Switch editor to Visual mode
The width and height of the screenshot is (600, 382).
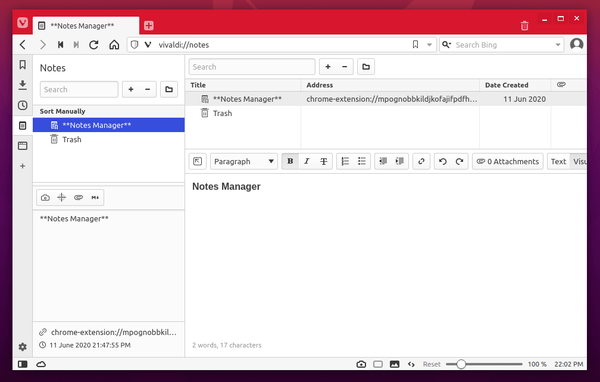point(579,161)
